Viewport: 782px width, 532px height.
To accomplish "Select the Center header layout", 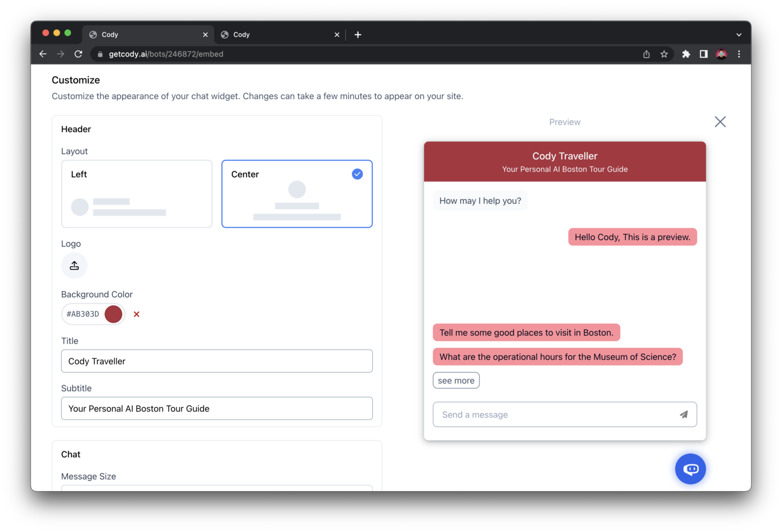I will 297,194.
